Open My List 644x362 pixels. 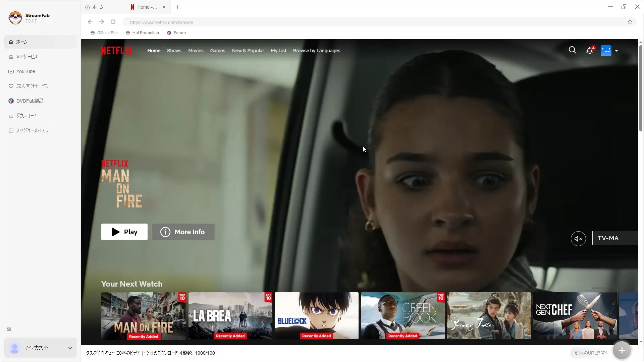278,51
